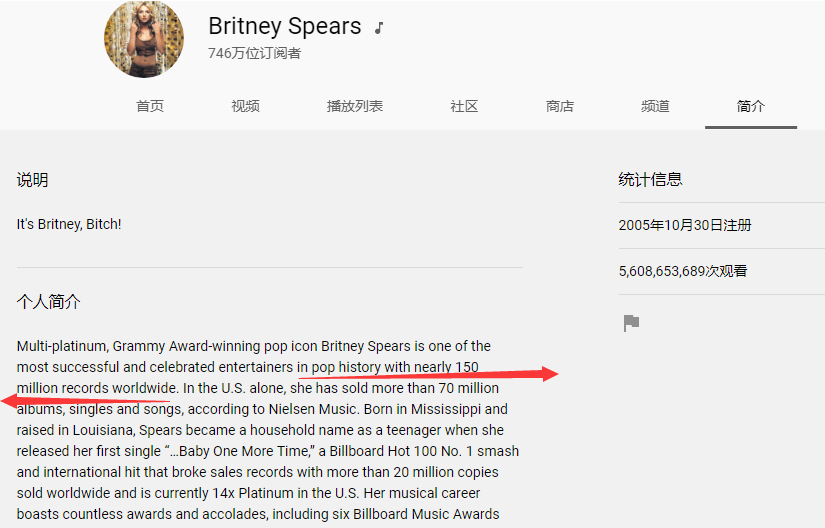
Task: Switch to the 首页 tab
Action: (150, 106)
